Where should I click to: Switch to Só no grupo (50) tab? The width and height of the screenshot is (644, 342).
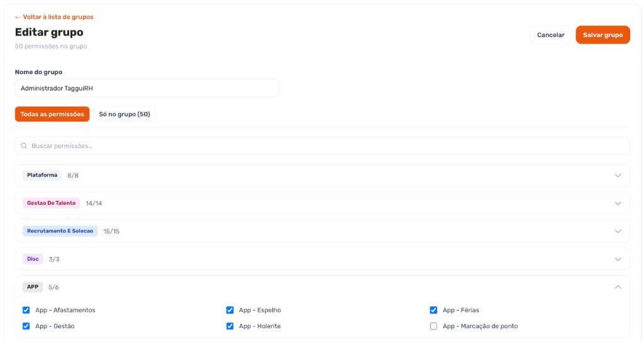(x=125, y=114)
